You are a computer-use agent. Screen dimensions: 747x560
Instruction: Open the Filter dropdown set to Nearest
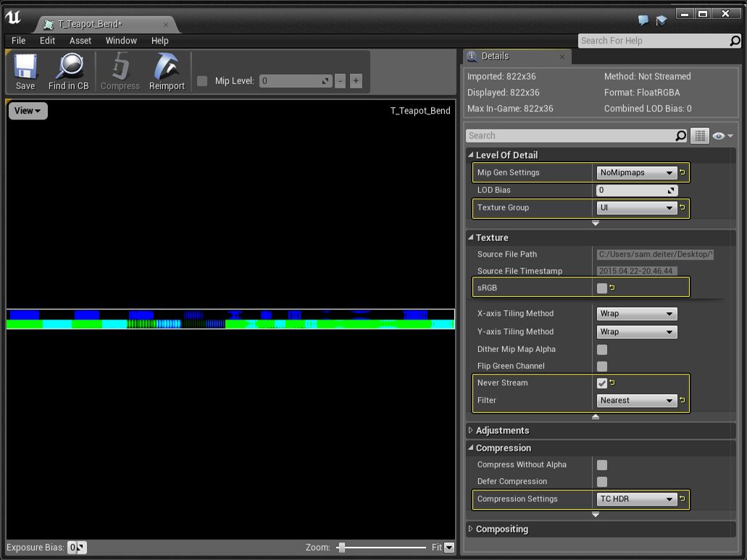tap(636, 401)
